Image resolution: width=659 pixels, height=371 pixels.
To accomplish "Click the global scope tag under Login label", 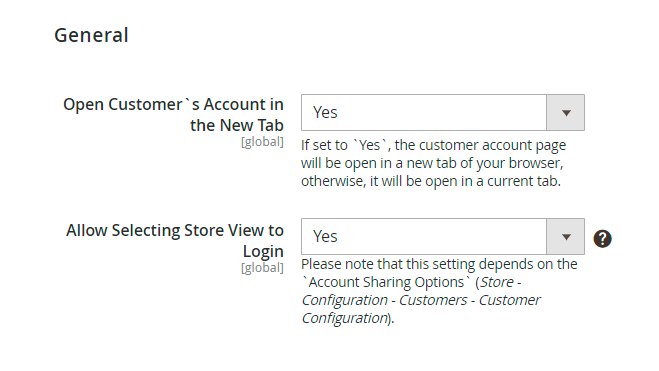I will 262,268.
